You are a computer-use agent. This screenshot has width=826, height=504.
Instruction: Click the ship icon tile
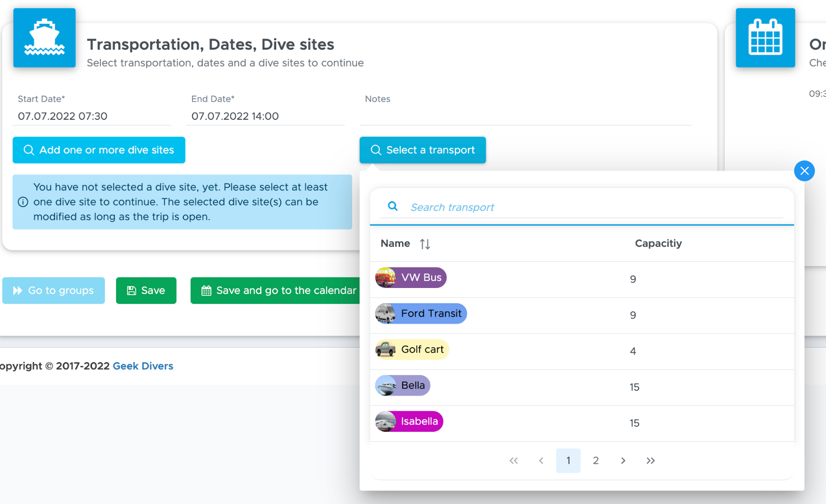(x=44, y=38)
